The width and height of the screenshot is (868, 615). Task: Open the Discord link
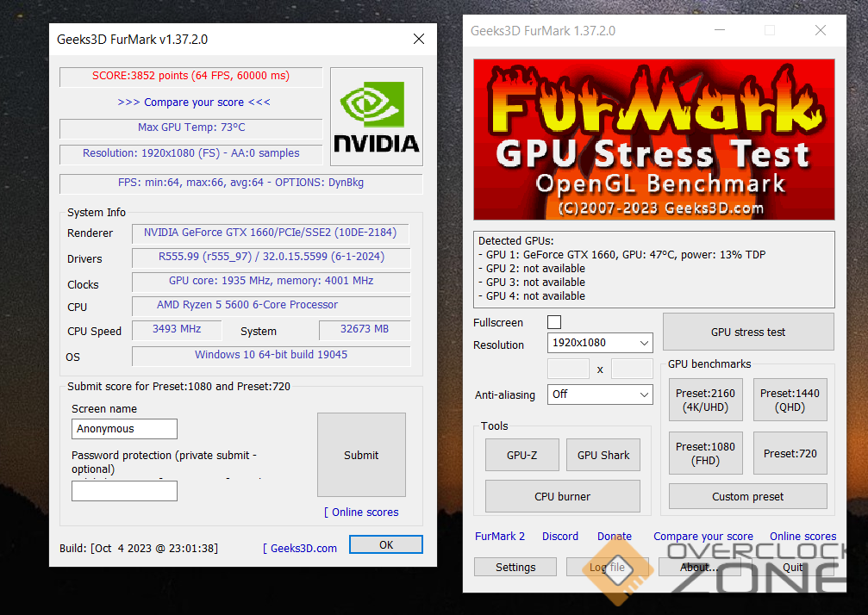pos(560,537)
